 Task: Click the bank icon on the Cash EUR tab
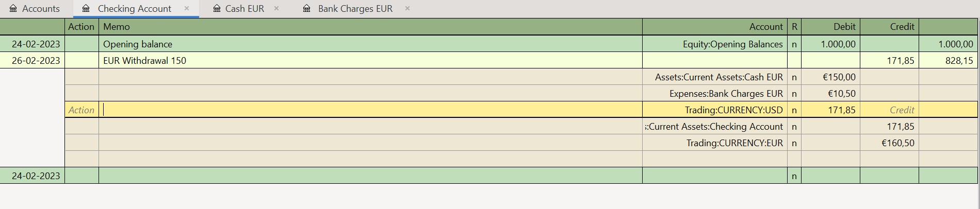[217, 9]
